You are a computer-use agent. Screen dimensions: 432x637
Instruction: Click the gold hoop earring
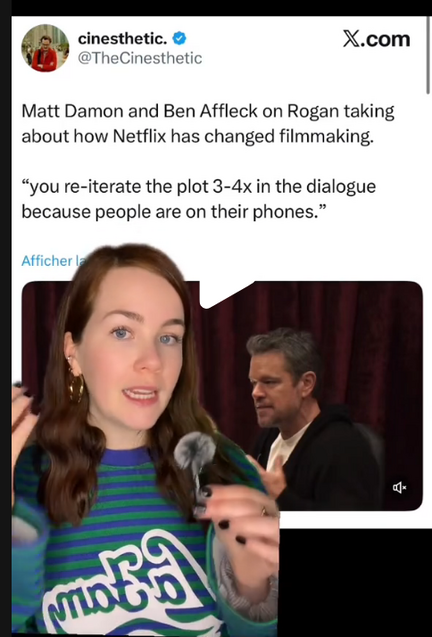[76, 387]
